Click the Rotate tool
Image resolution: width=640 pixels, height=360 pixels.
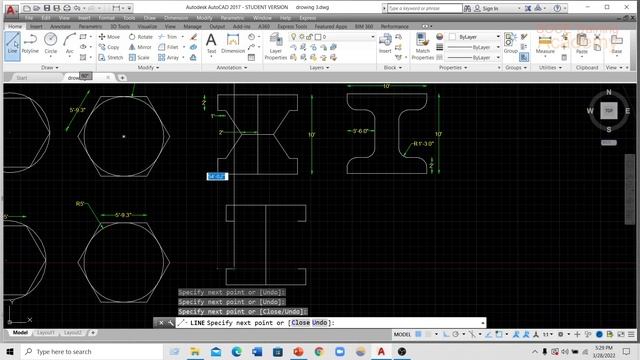tap(140, 37)
